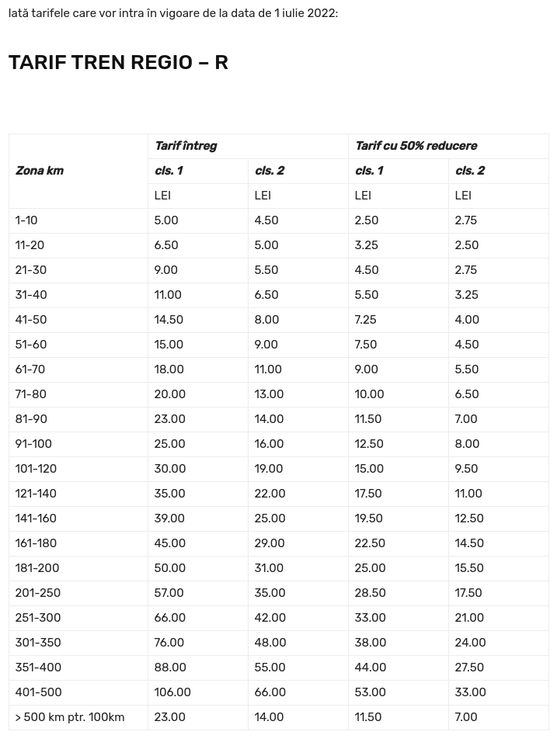Select the 28.50 reduced fare cell
The image size is (557, 756).
[x=371, y=593]
